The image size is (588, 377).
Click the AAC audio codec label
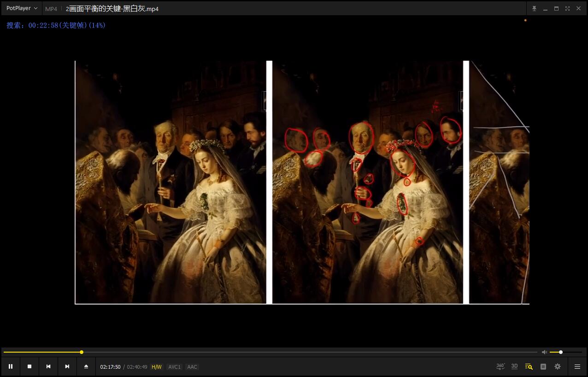[x=192, y=367]
